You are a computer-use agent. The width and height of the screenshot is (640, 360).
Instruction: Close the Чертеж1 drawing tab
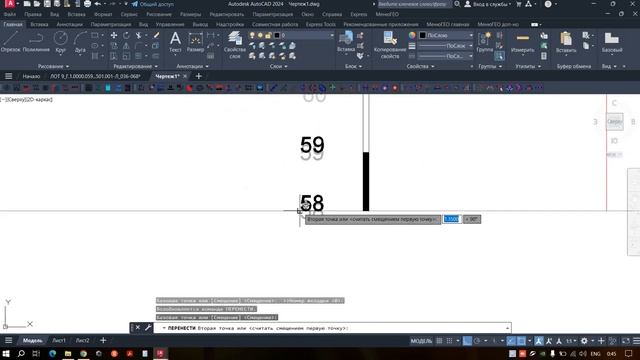185,76
